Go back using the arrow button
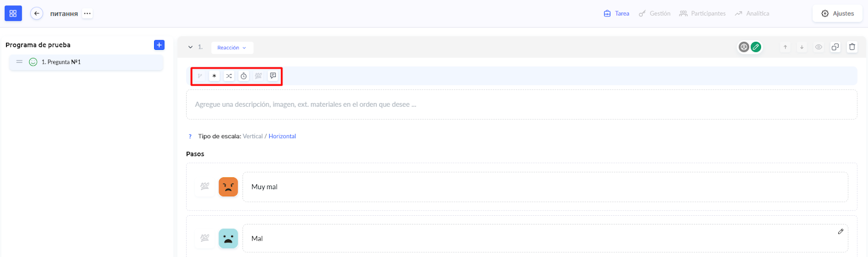 tap(36, 14)
